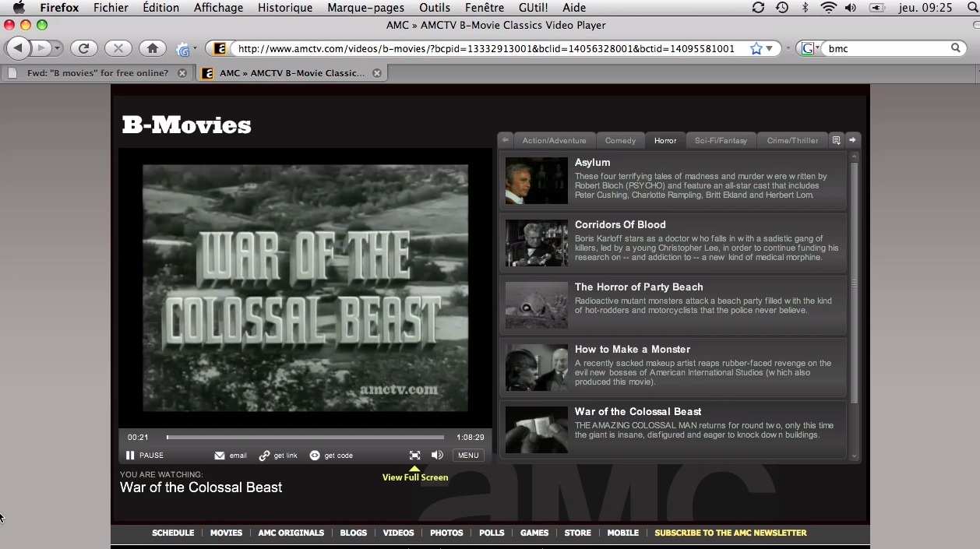Open the Apple menu
980x549 pixels.
point(19,8)
